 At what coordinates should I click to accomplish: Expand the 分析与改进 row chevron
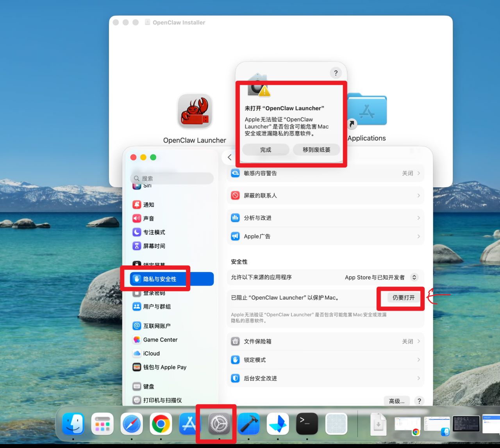point(418,218)
